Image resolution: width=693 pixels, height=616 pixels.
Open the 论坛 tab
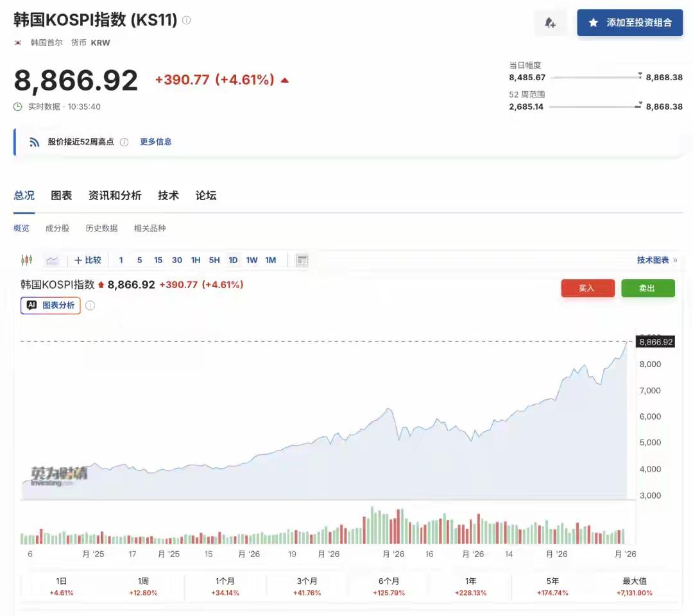point(206,195)
